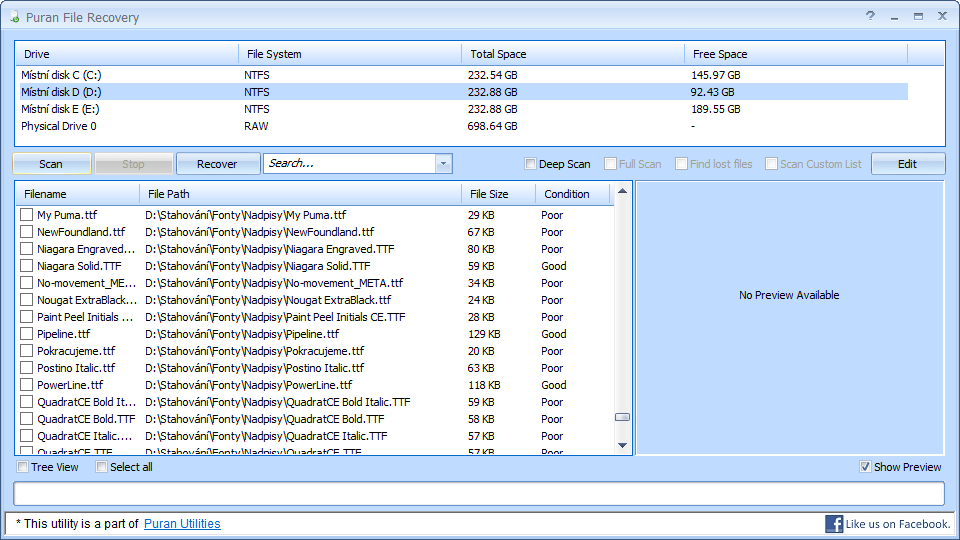960x540 pixels.
Task: Close the Puran File Recovery window
Action: coord(943,16)
